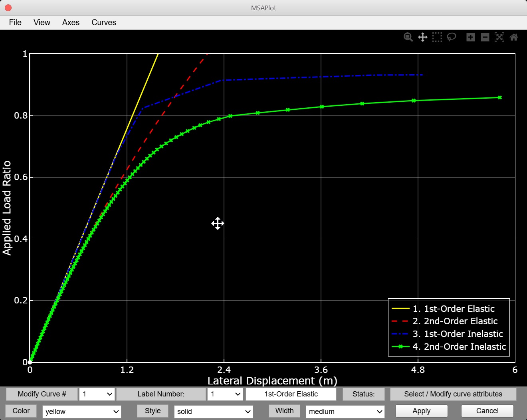Open the Label Number dropdown
This screenshot has width=527, height=420.
(x=225, y=394)
